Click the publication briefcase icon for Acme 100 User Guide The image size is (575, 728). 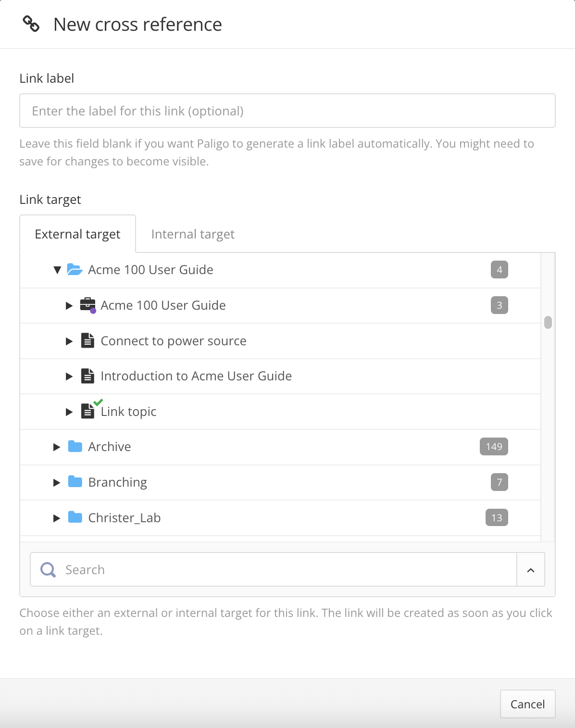pos(88,305)
